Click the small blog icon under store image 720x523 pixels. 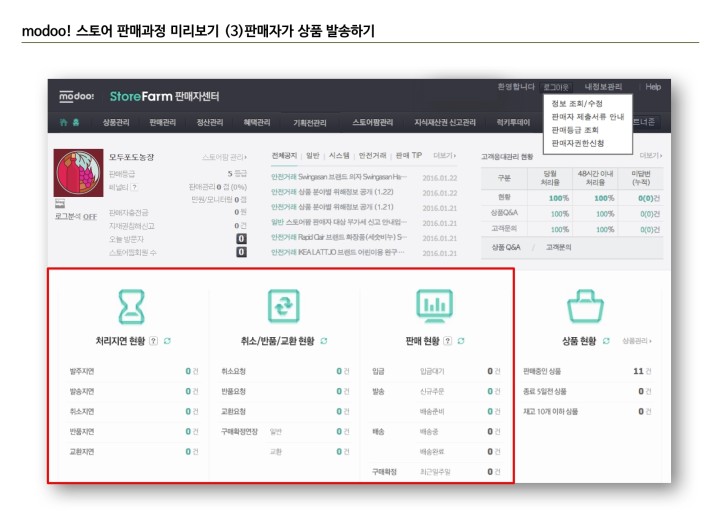coord(60,203)
